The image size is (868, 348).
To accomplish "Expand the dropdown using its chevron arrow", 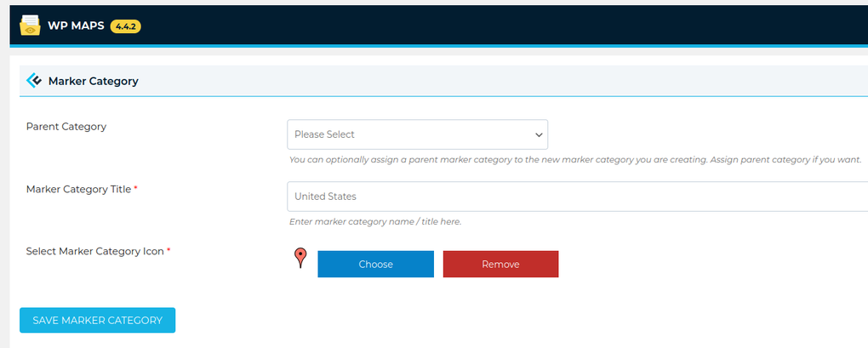I will pos(539,134).
